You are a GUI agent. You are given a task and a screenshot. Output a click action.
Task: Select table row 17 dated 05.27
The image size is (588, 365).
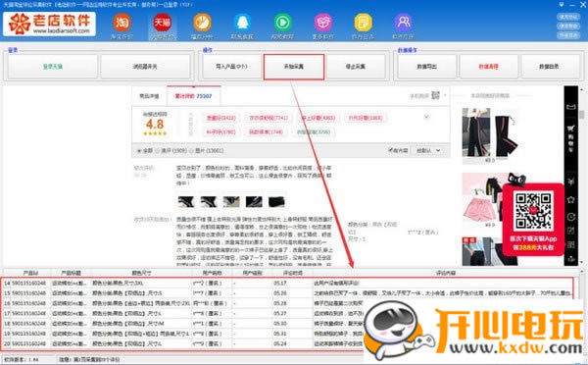[288, 313]
